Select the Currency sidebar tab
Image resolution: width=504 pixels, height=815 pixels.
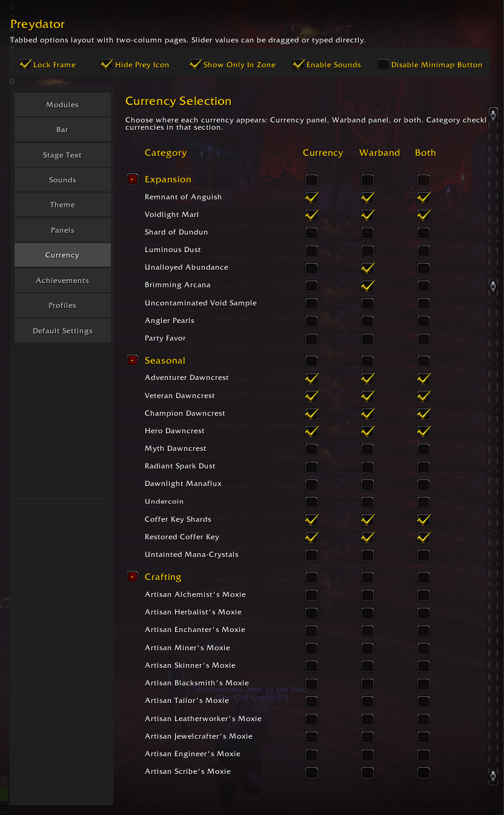[x=62, y=255]
